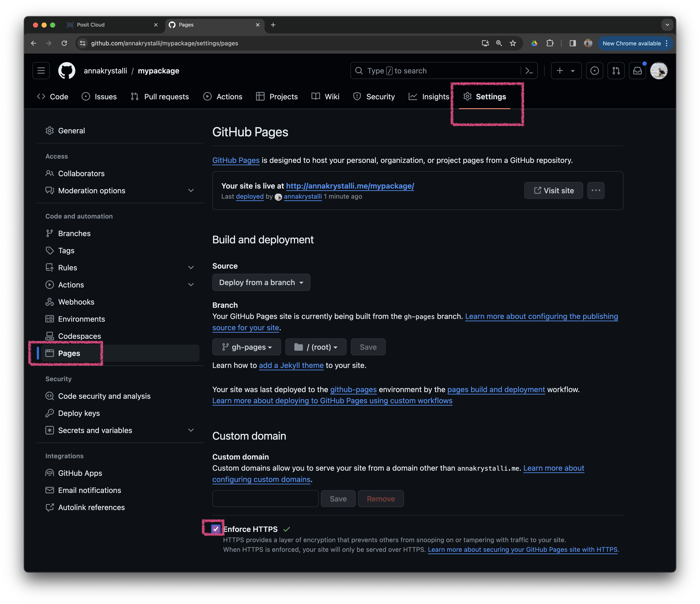
Task: Open the live site URL link
Action: click(x=350, y=186)
